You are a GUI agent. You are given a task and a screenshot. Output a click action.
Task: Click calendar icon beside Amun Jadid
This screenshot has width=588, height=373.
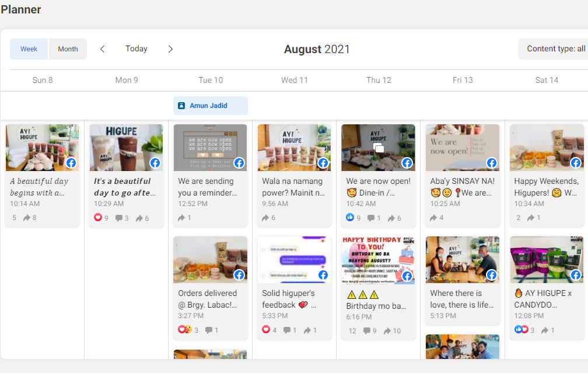click(x=181, y=106)
